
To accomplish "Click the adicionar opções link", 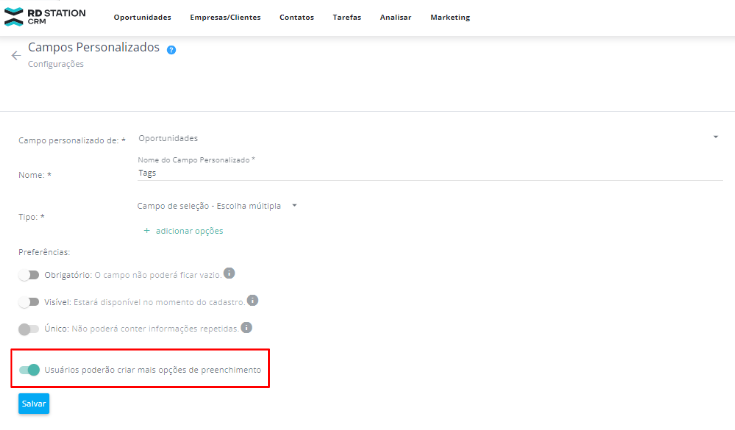I will pos(189,231).
